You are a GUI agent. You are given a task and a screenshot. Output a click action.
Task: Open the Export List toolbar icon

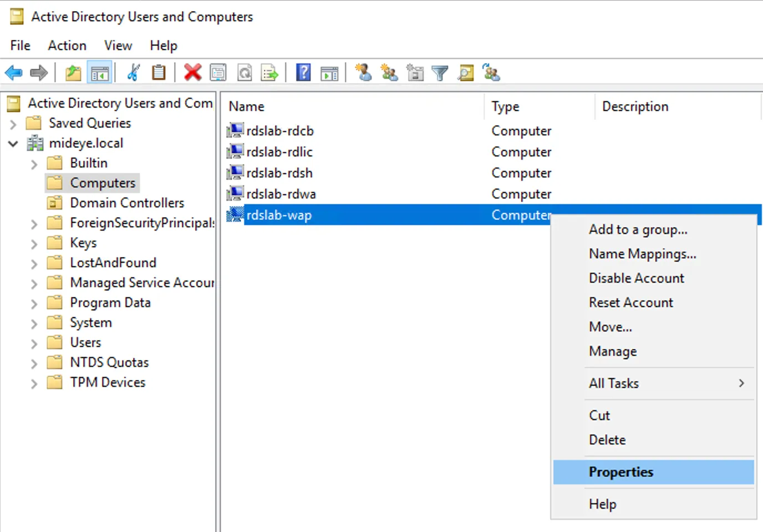click(x=269, y=72)
